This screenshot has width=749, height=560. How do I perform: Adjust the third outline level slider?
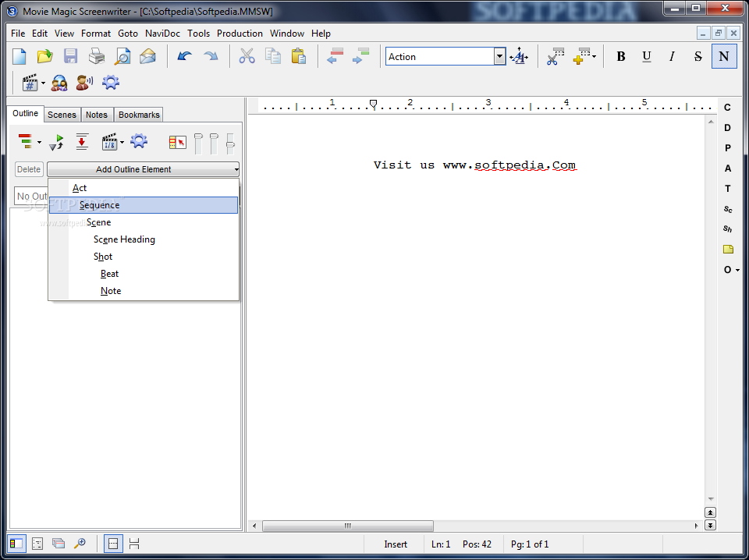tap(230, 144)
